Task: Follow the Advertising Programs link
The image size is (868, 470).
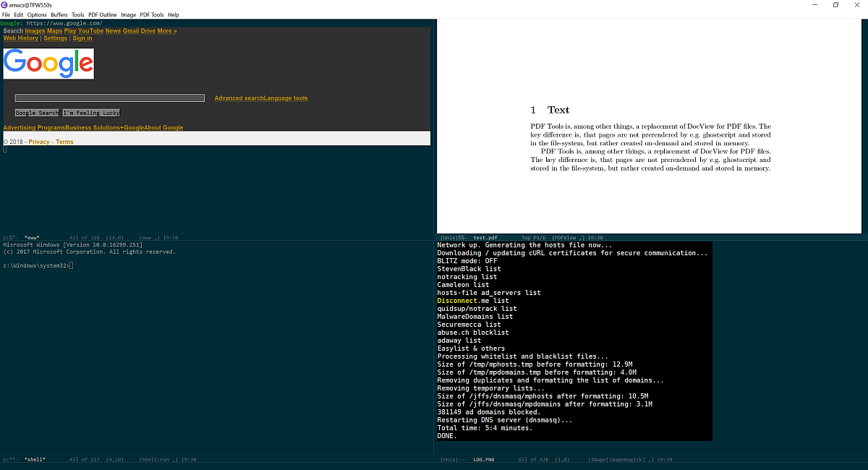Action: pos(35,128)
